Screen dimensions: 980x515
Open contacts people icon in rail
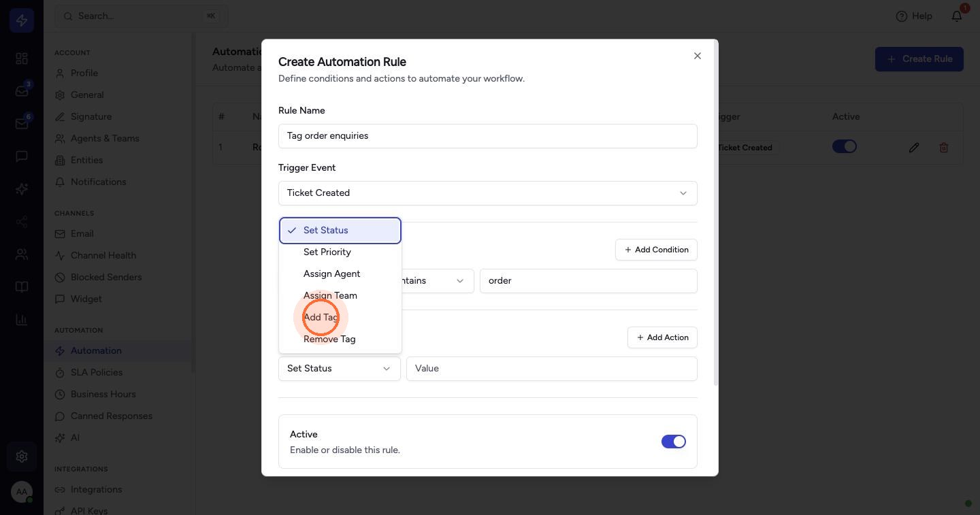(x=22, y=254)
